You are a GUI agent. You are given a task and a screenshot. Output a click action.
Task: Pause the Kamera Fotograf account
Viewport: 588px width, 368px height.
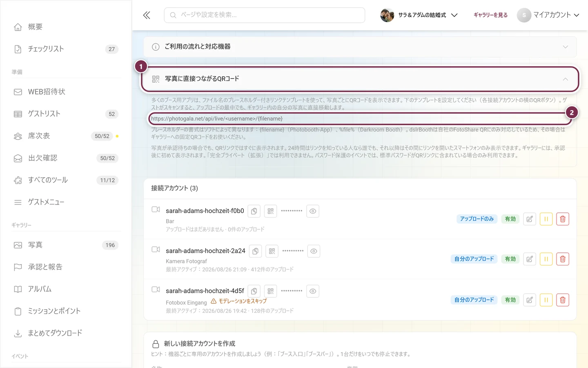click(x=546, y=259)
